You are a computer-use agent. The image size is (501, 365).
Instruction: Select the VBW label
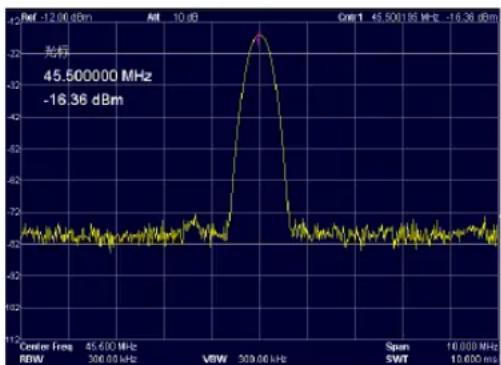[x=215, y=359]
